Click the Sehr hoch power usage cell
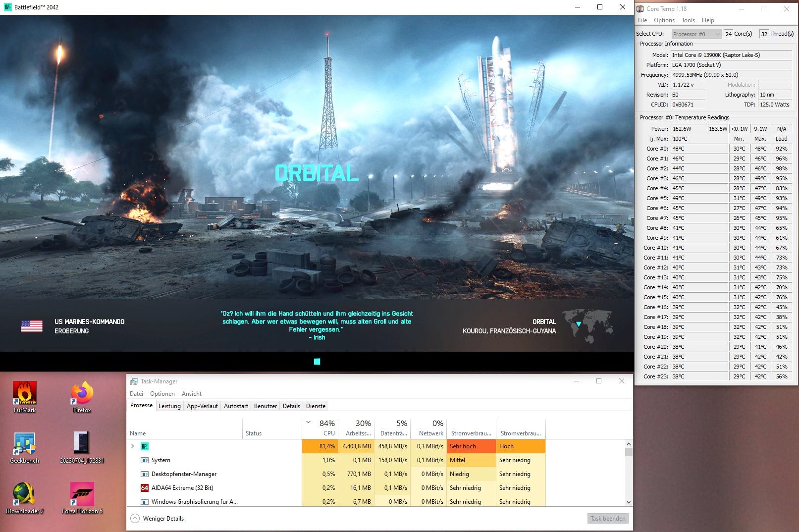Viewport: 799px width, 532px height. (x=471, y=446)
